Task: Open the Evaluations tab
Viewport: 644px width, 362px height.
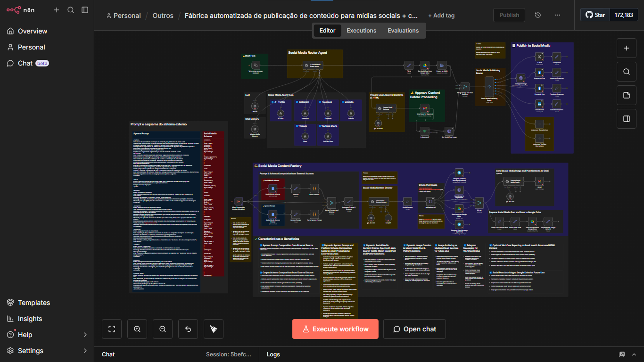Action: pos(403,30)
